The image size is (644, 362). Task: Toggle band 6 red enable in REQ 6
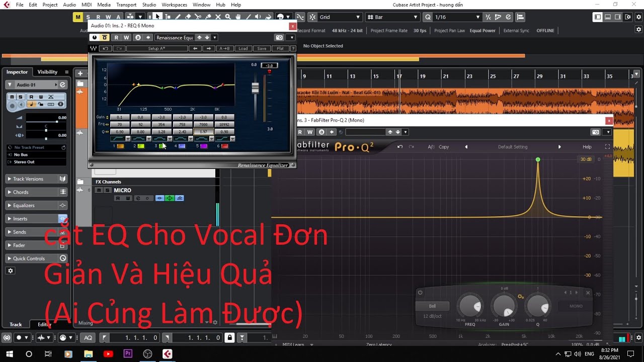[x=224, y=146]
